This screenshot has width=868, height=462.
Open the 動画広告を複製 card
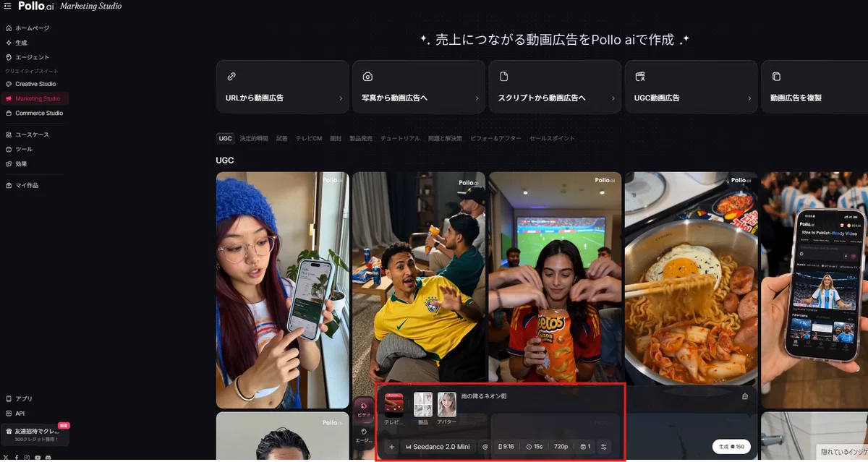click(x=814, y=87)
